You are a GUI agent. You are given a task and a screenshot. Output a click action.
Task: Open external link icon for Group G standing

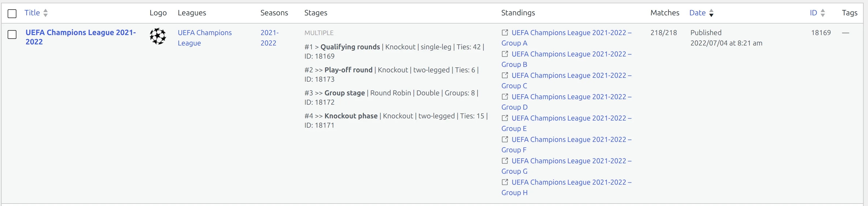[505, 161]
